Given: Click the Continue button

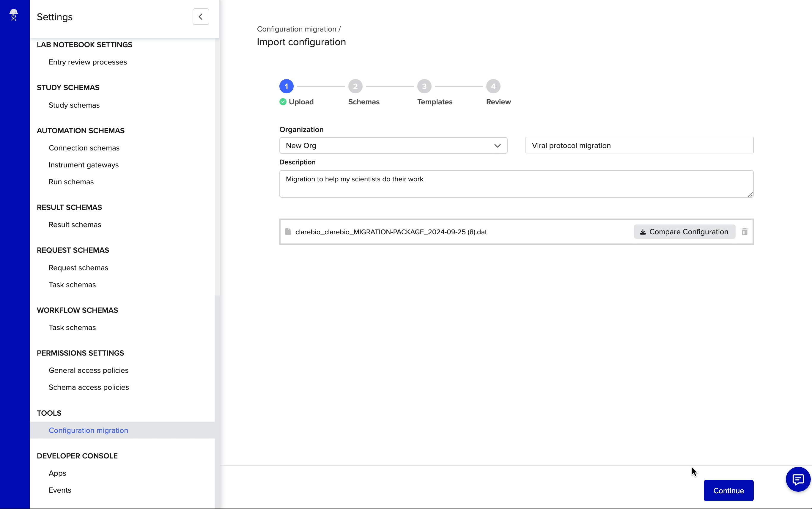Looking at the screenshot, I should 728,491.
